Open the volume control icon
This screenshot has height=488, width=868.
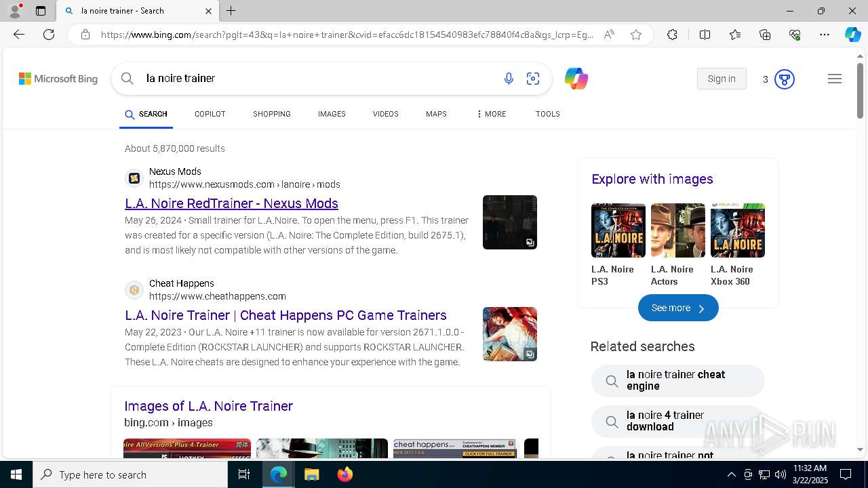tap(781, 474)
